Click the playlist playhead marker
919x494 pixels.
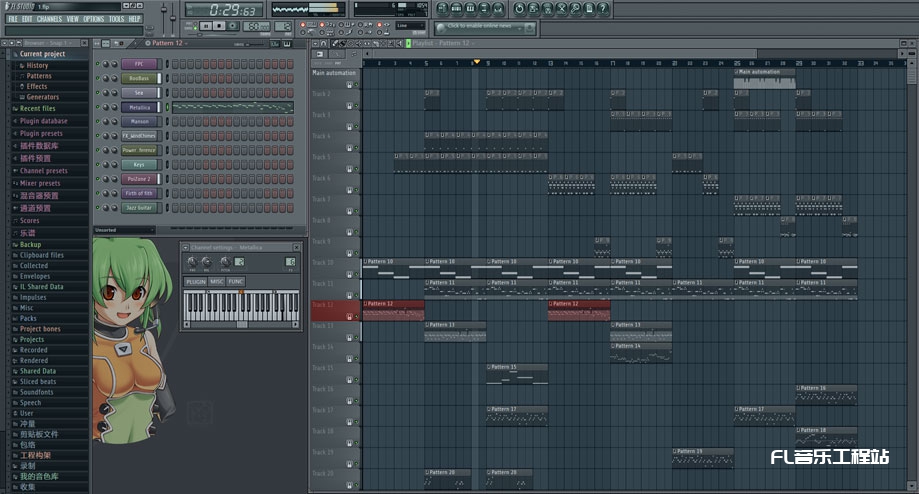[x=477, y=62]
